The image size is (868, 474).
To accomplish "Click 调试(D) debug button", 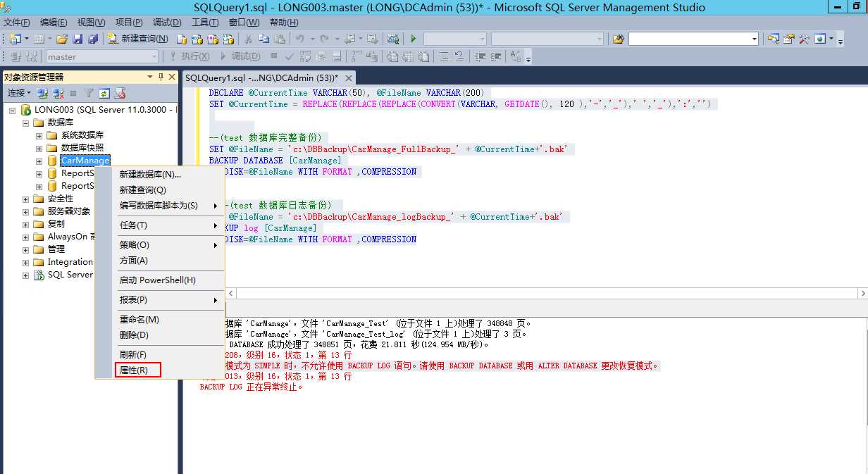I will point(240,56).
